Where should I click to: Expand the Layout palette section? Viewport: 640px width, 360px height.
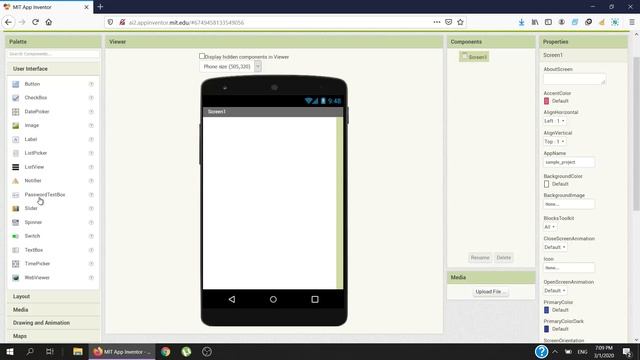pos(53,296)
